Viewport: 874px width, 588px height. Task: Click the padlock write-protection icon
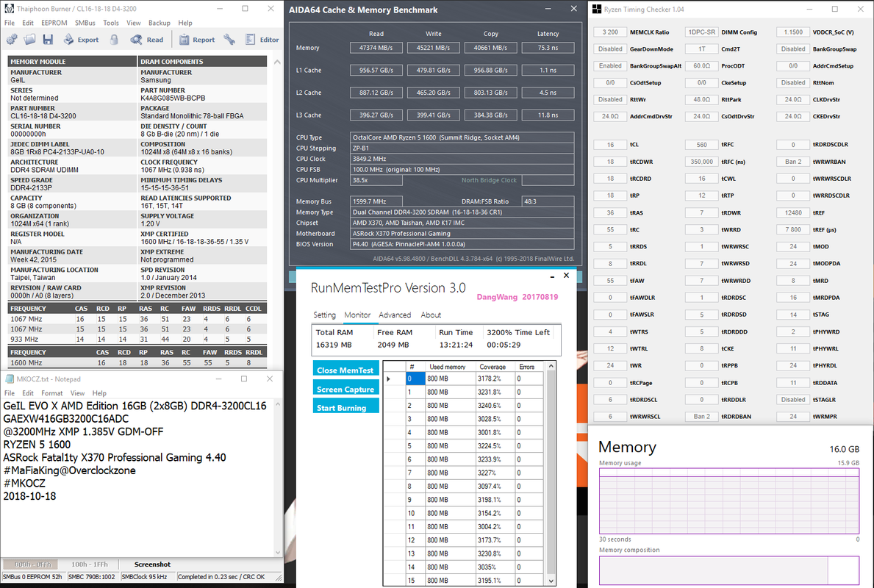tap(114, 40)
